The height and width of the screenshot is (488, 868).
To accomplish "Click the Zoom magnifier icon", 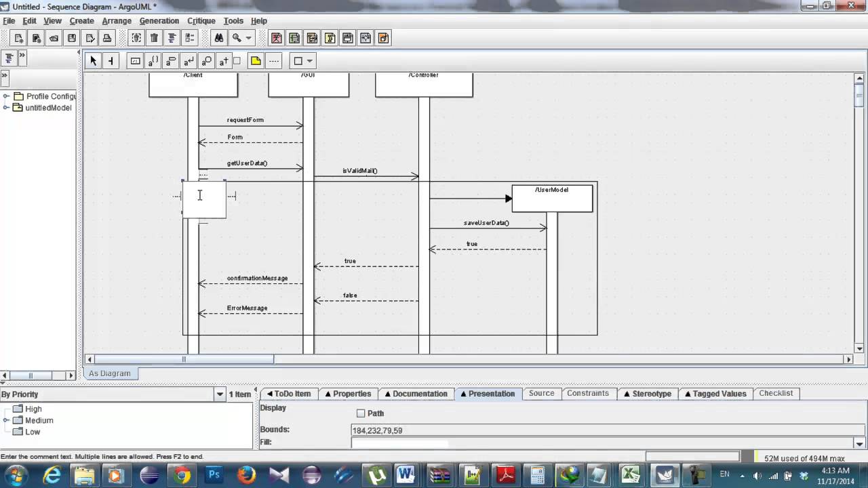I will (237, 38).
